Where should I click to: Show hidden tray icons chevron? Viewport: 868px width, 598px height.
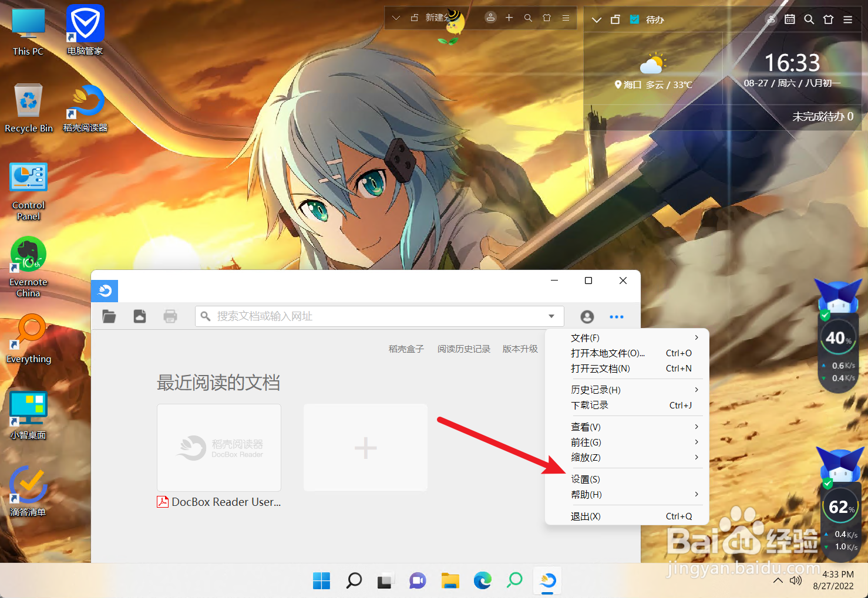pos(778,580)
